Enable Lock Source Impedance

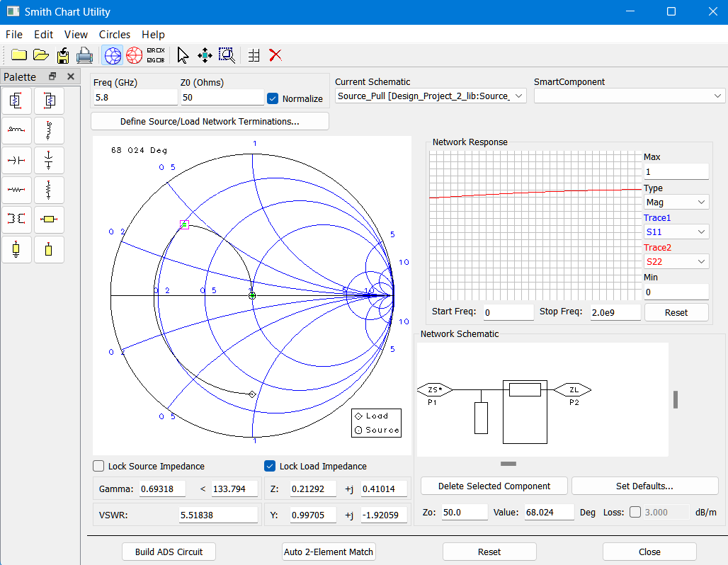click(99, 466)
